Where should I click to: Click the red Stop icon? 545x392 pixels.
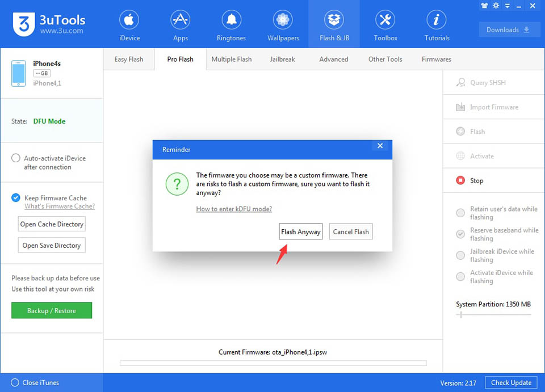coord(460,180)
